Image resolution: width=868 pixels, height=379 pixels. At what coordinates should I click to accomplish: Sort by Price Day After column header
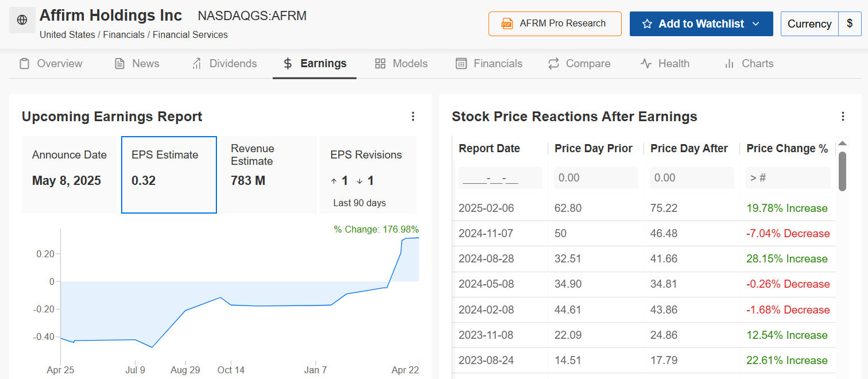689,149
